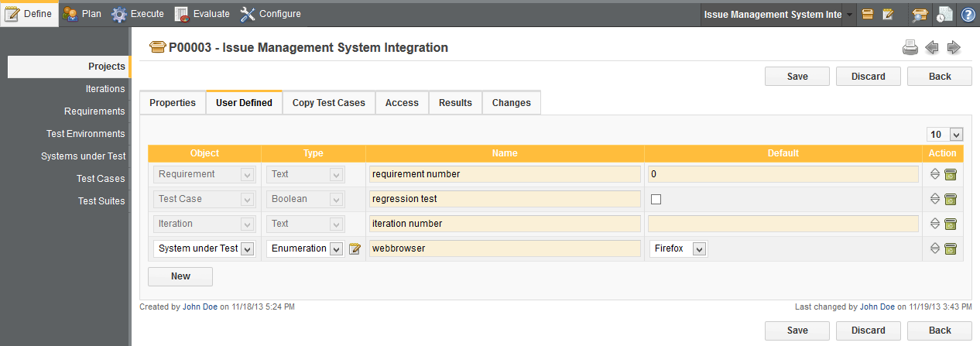Click the default field containing 0
This screenshot has width=980, height=346.
[783, 174]
